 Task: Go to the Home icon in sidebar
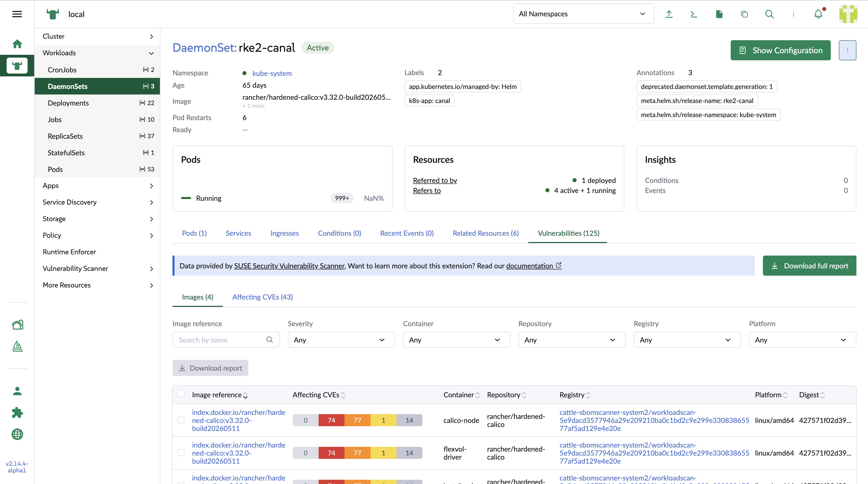tap(17, 44)
